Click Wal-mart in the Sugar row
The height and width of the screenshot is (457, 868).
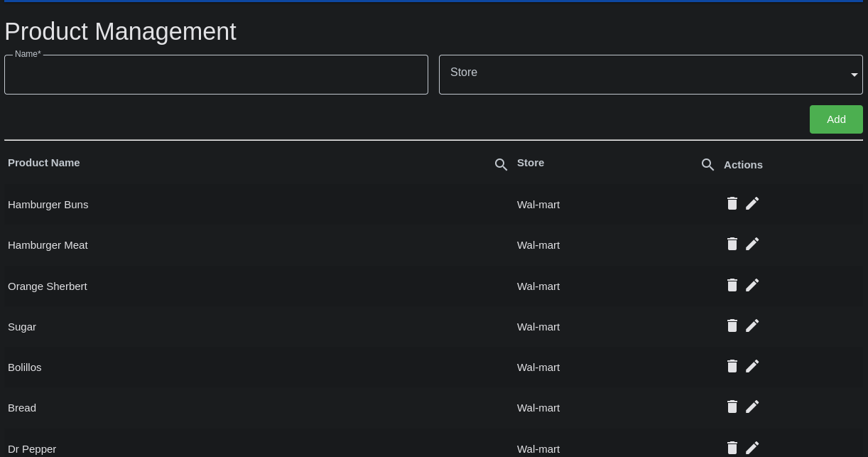538,327
